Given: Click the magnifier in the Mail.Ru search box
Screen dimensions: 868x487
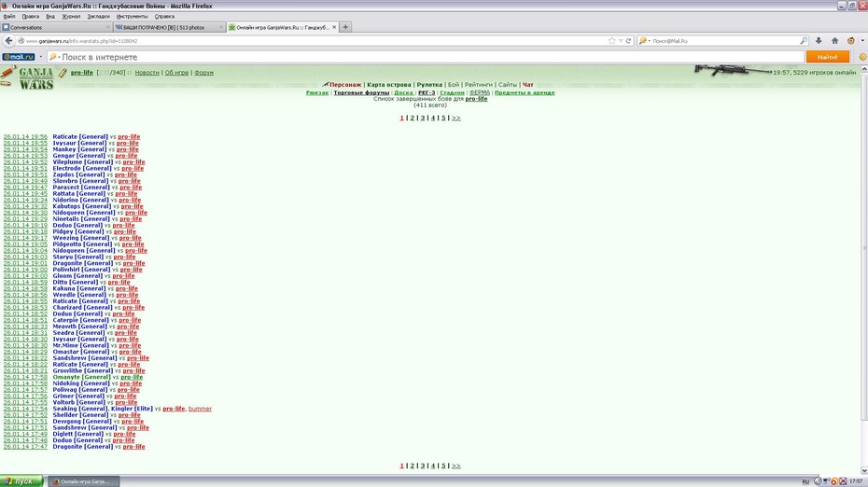Looking at the screenshot, I should pyautogui.click(x=804, y=41).
